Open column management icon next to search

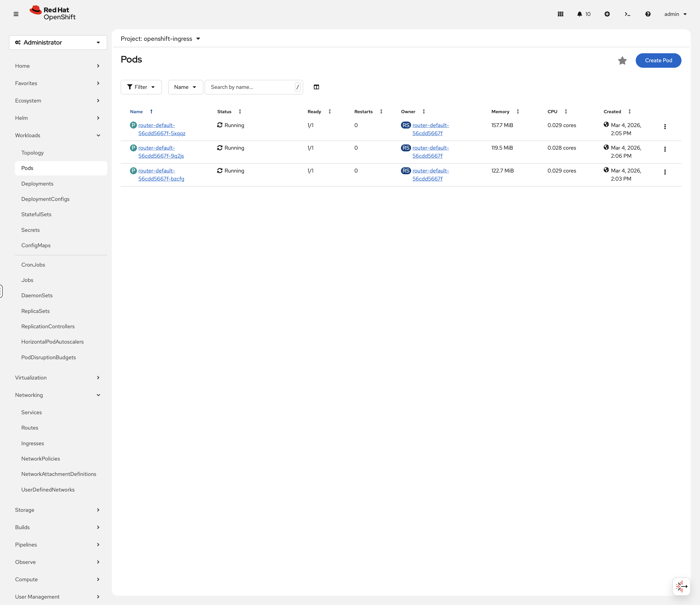pos(316,87)
